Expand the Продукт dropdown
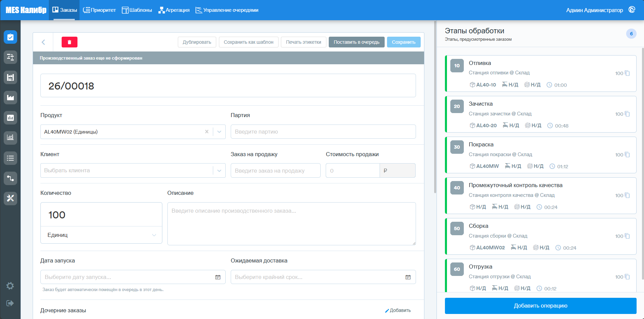 click(219, 132)
